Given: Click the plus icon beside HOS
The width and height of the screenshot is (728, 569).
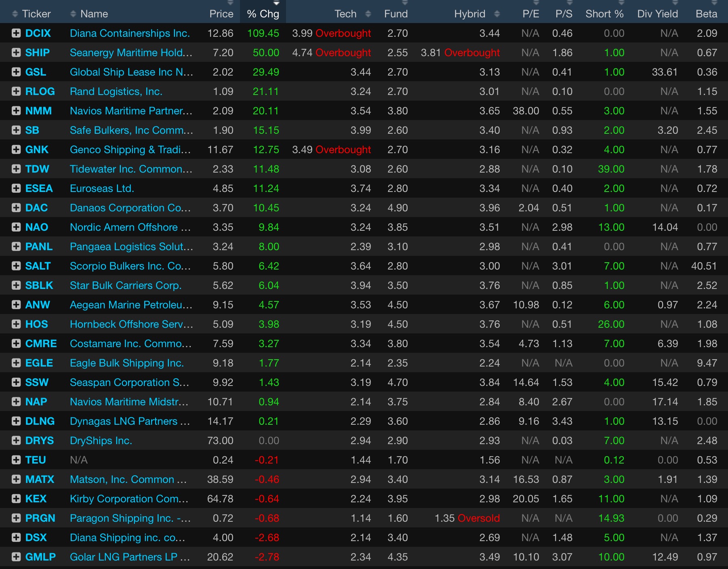Looking at the screenshot, I should coord(16,324).
